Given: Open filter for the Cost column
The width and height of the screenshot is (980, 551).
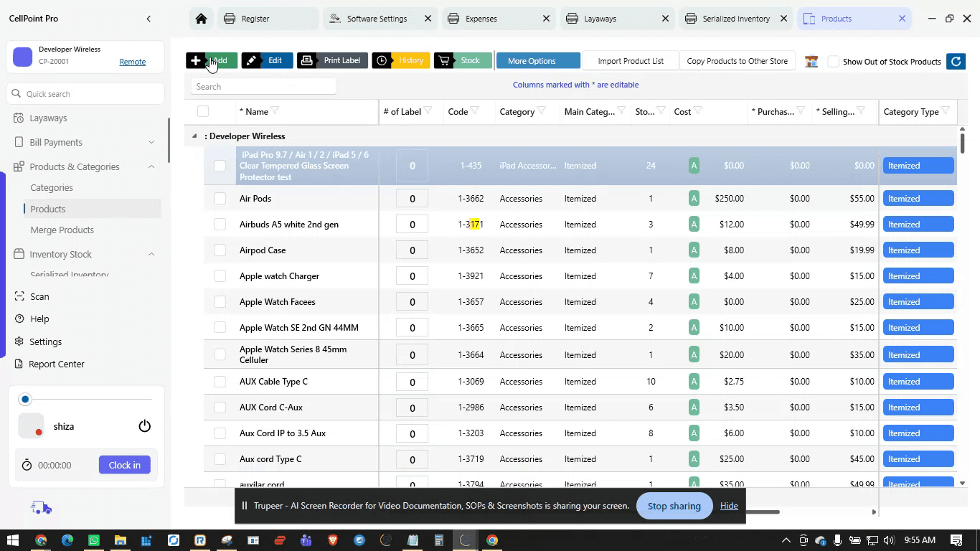Looking at the screenshot, I should coord(698,111).
